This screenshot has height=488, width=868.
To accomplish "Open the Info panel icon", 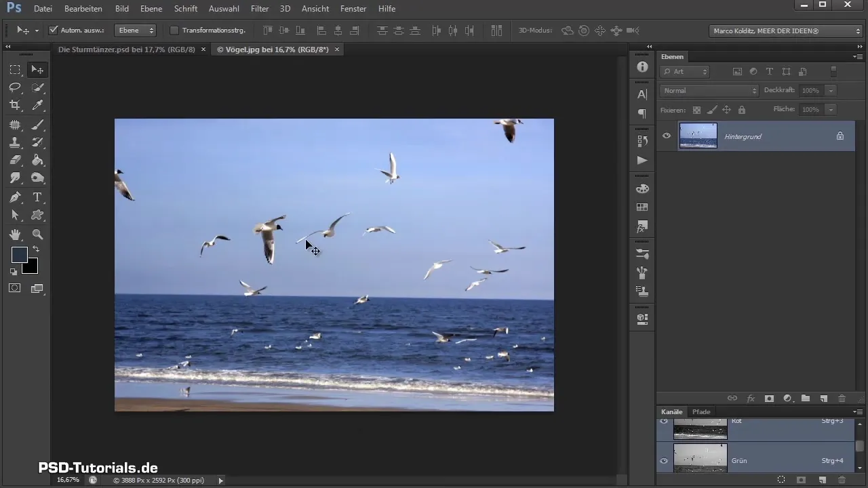I will click(x=642, y=67).
